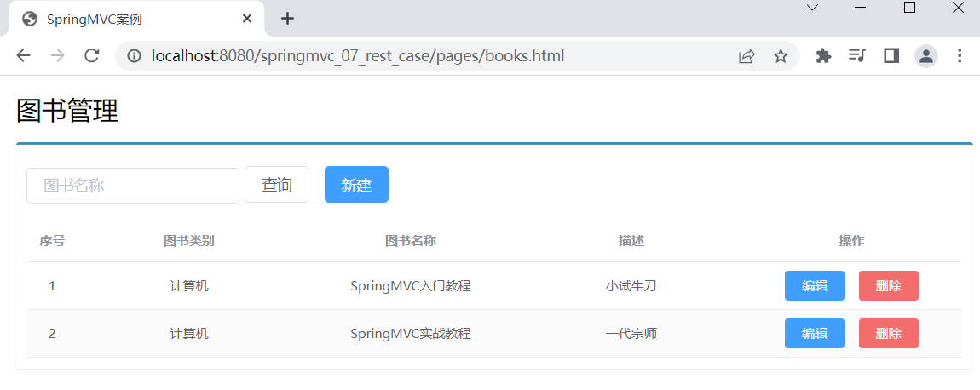Expand the tab search chevron
Viewport: 980px width, 390px height.
(x=812, y=8)
